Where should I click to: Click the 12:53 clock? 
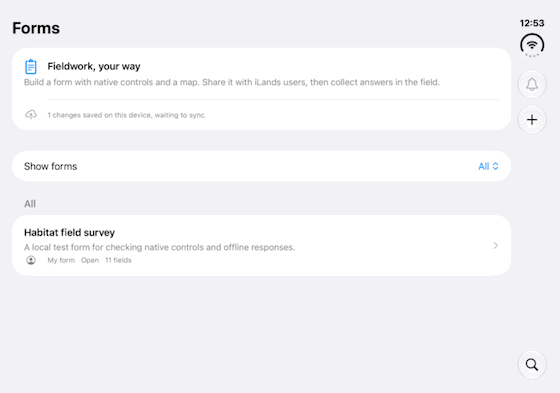click(532, 23)
